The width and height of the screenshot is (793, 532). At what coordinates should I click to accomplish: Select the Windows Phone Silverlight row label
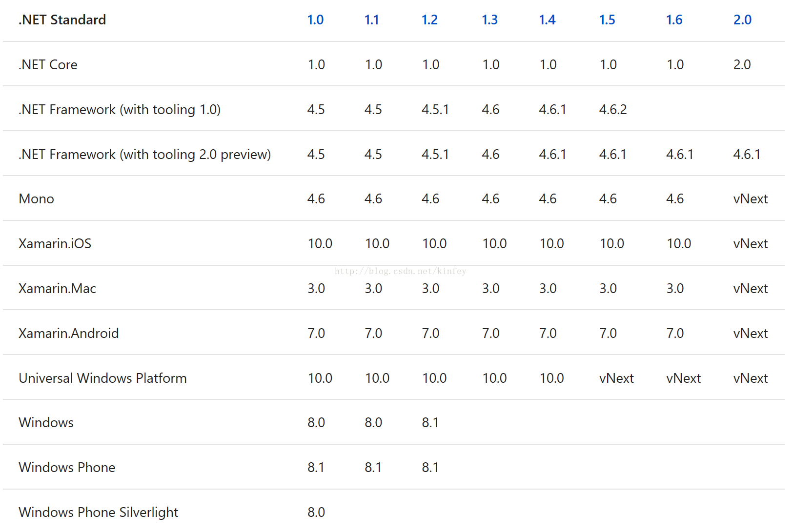[x=98, y=512]
